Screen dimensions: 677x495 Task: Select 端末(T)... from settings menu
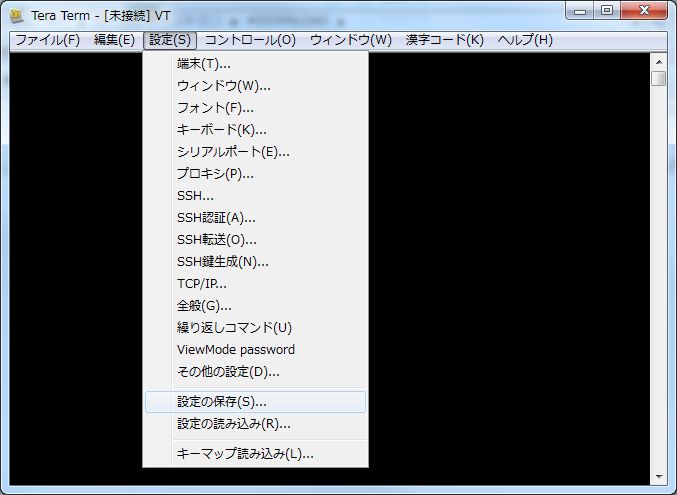(x=203, y=64)
